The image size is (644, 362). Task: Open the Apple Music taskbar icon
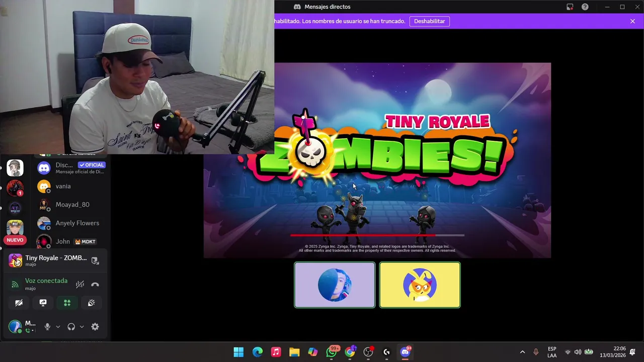pos(276,352)
